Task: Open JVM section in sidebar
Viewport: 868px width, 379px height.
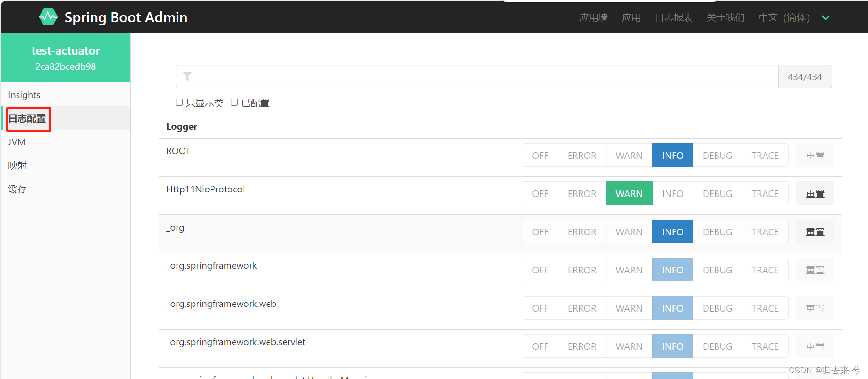Action: pyautogui.click(x=66, y=142)
